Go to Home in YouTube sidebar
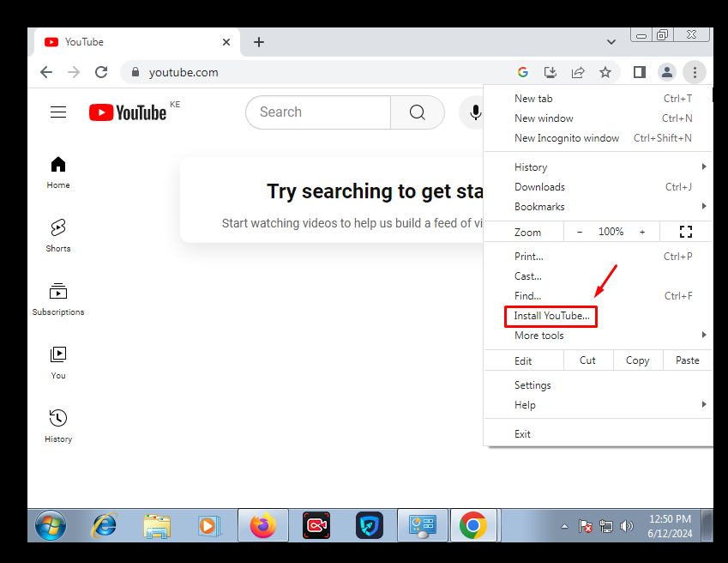The width and height of the screenshot is (728, 563). 58,173
